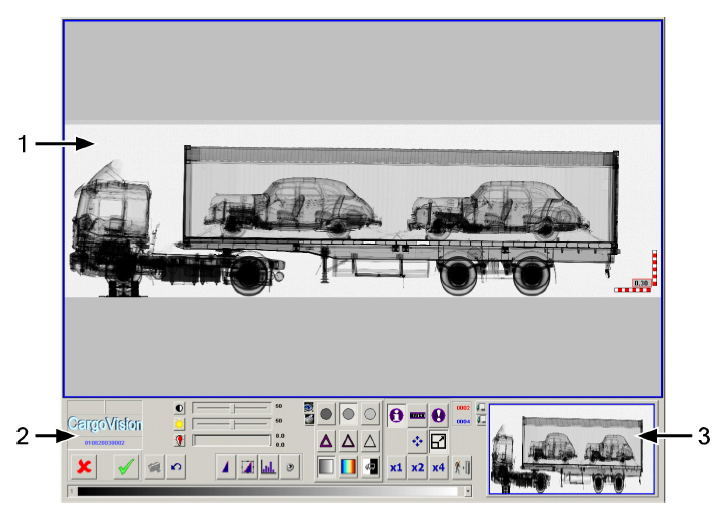Click the truck thumbnail preview image
Viewport: 722px width, 510px height.
[570, 449]
